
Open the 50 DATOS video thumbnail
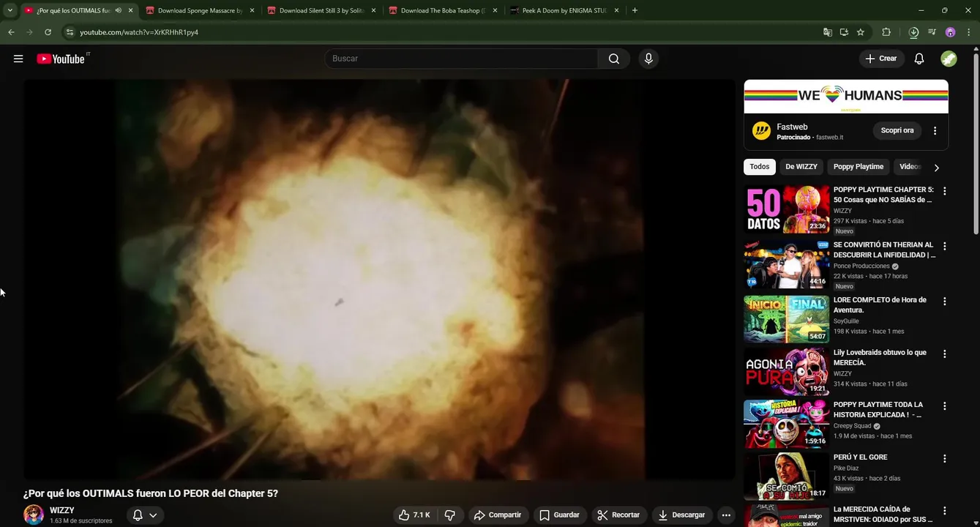click(x=787, y=209)
